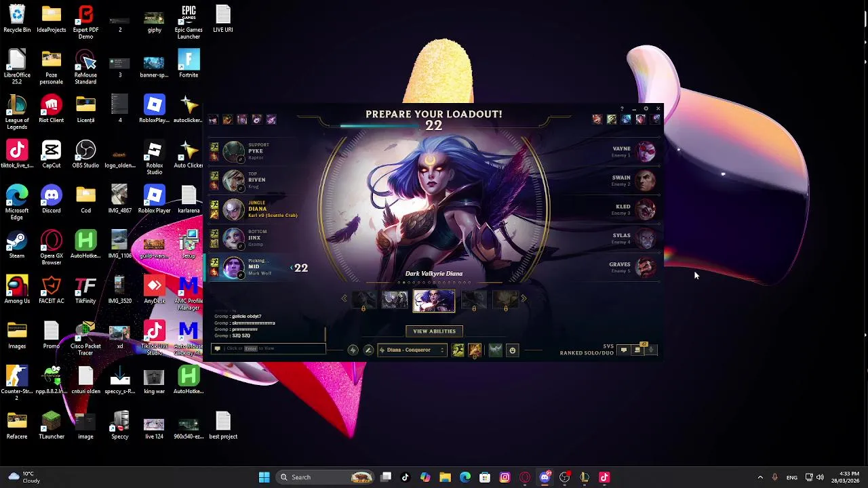Click Pyke's champion portrait in team list
The width and height of the screenshot is (868, 488).
233,152
